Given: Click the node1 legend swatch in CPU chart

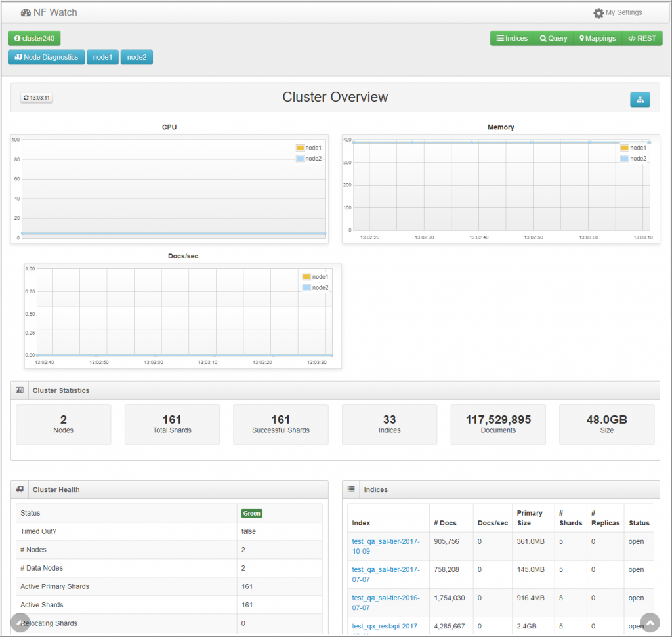Looking at the screenshot, I should click(300, 148).
